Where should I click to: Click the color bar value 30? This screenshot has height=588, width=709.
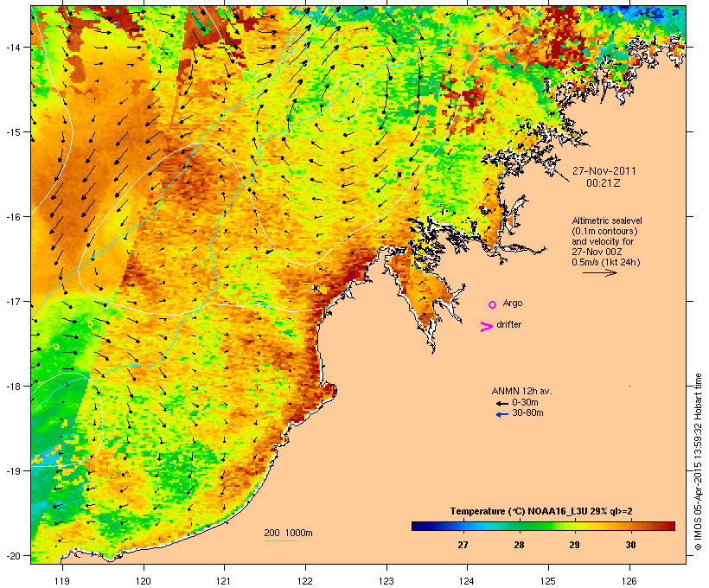click(x=630, y=545)
